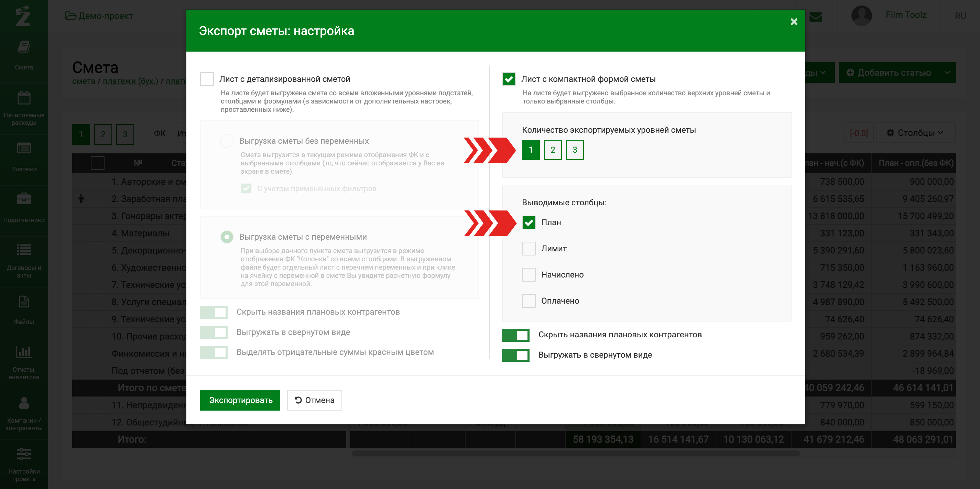The width and height of the screenshot is (980, 489).
Task: Select export level 3 button
Action: pos(575,150)
